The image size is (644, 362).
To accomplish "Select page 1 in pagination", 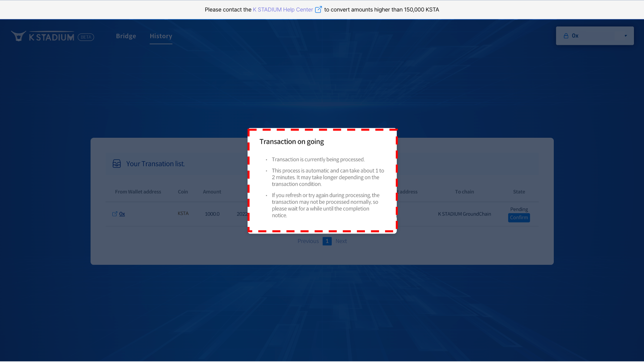I will pos(327,241).
